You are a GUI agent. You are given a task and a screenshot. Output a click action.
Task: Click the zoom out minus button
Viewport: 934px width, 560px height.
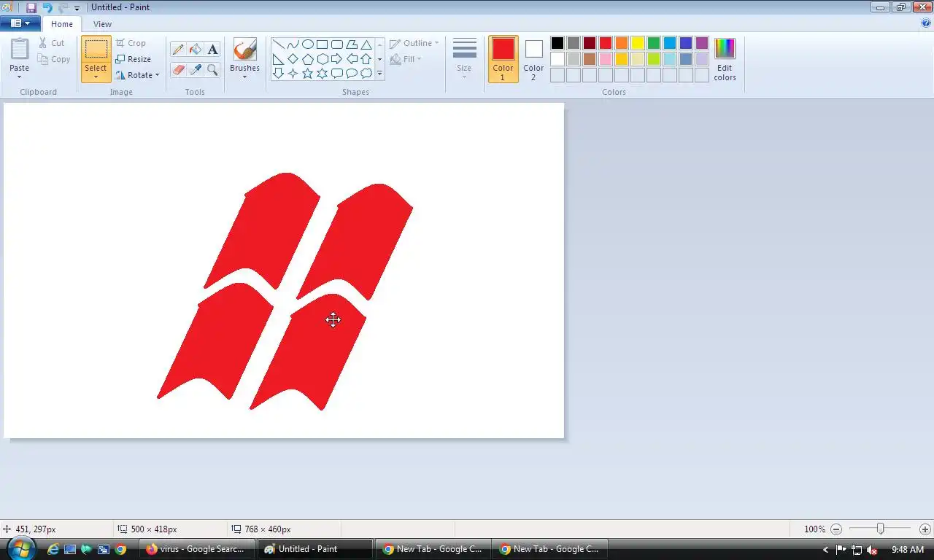836,529
